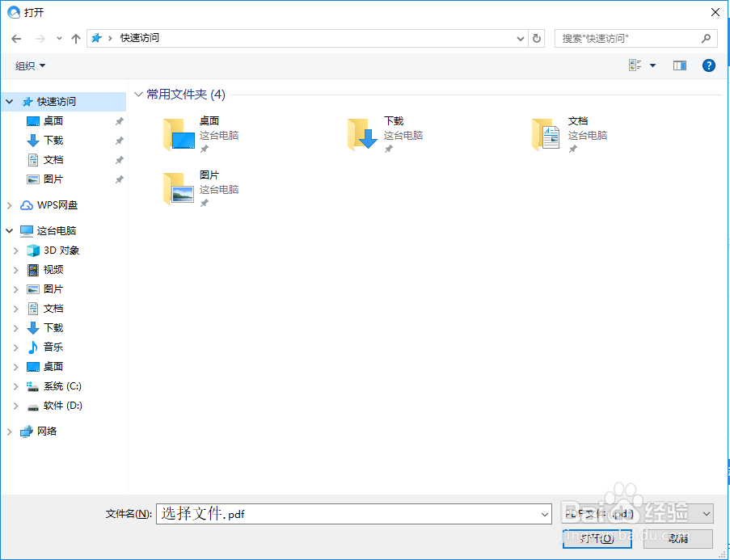The width and height of the screenshot is (730, 560).
Task: Click the 打开(O) button
Action: 597,538
